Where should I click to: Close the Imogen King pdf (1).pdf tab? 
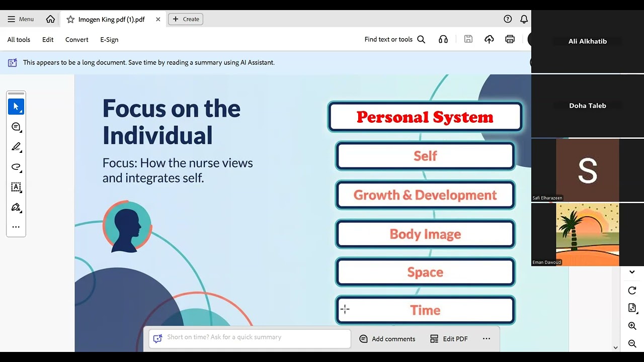point(158,19)
